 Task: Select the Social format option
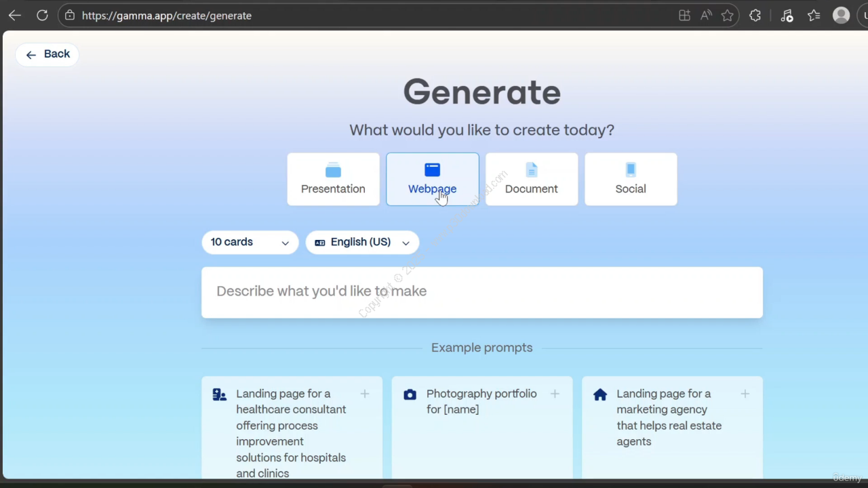pyautogui.click(x=630, y=179)
